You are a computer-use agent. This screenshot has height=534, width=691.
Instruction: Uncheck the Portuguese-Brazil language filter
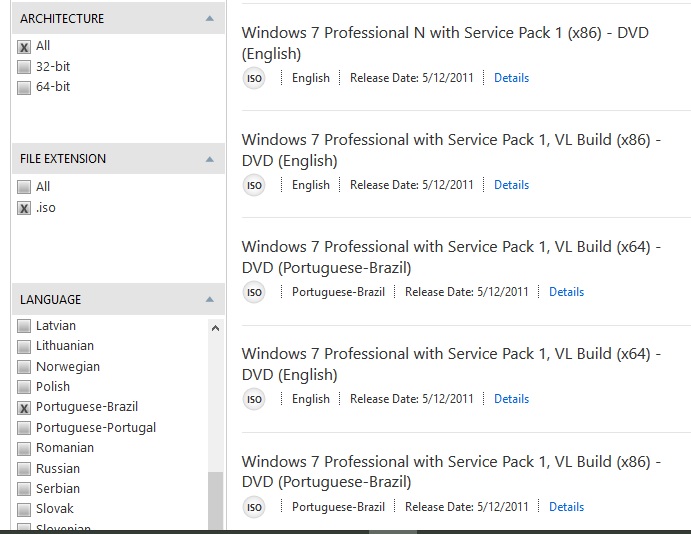click(24, 408)
